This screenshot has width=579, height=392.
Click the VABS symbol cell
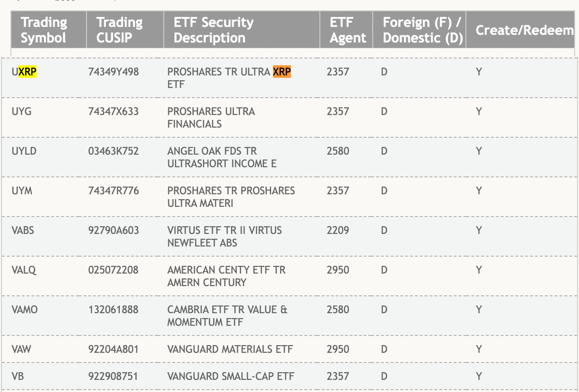23,231
